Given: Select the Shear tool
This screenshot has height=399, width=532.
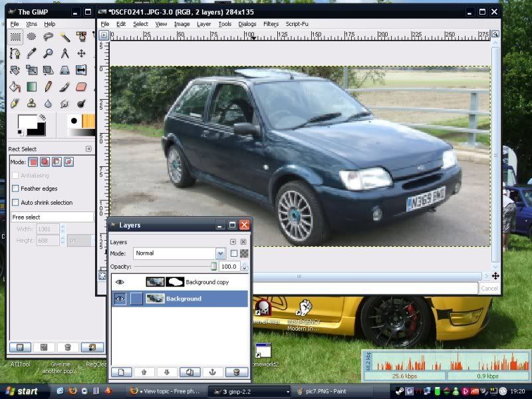Looking at the screenshot, I should 48,70.
